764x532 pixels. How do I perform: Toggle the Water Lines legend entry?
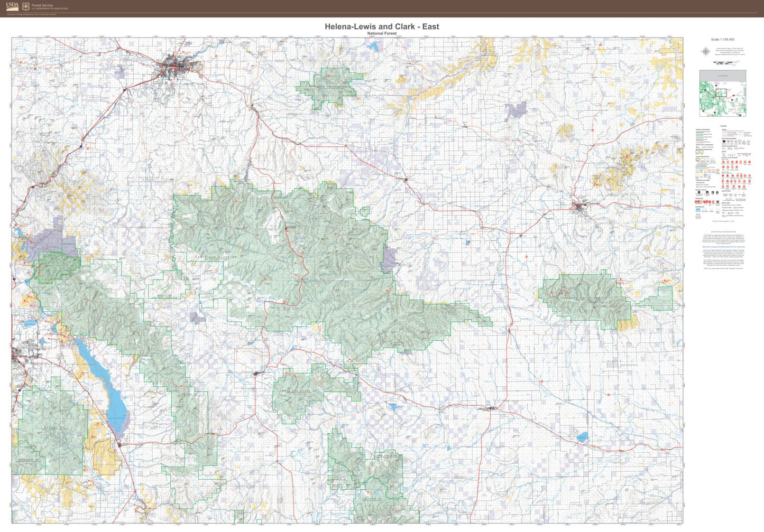coord(725,202)
